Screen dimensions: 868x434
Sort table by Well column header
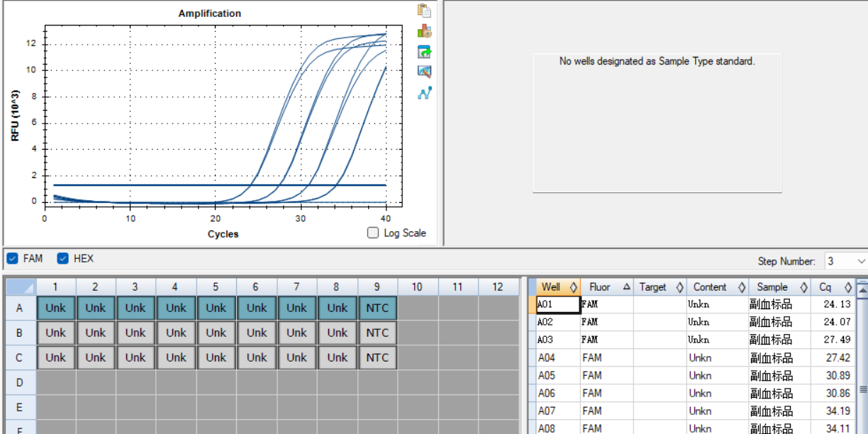tap(558, 287)
